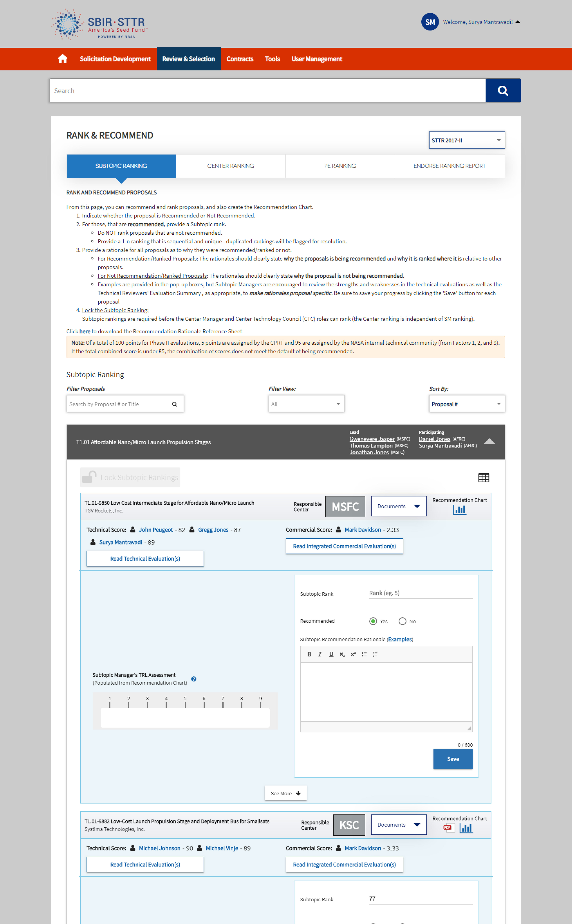Open Solicitation Development menu
Screen dimensions: 572x924
[115, 59]
